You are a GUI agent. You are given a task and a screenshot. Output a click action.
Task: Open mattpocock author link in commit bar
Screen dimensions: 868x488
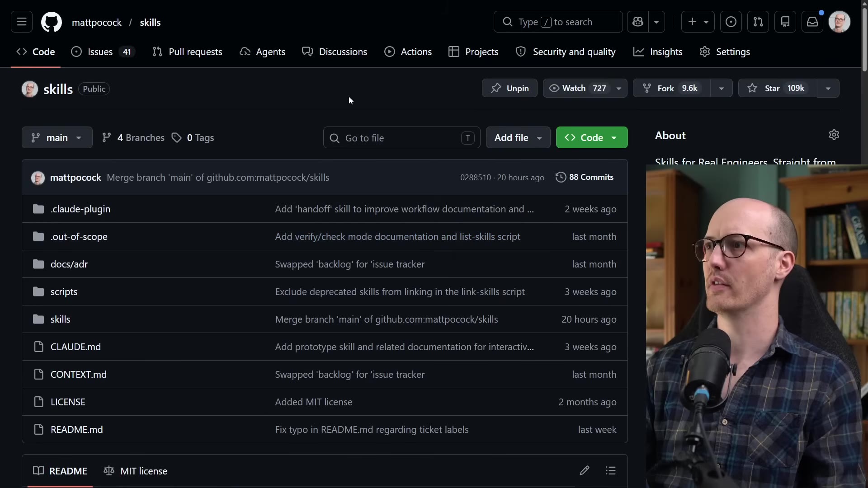point(75,178)
